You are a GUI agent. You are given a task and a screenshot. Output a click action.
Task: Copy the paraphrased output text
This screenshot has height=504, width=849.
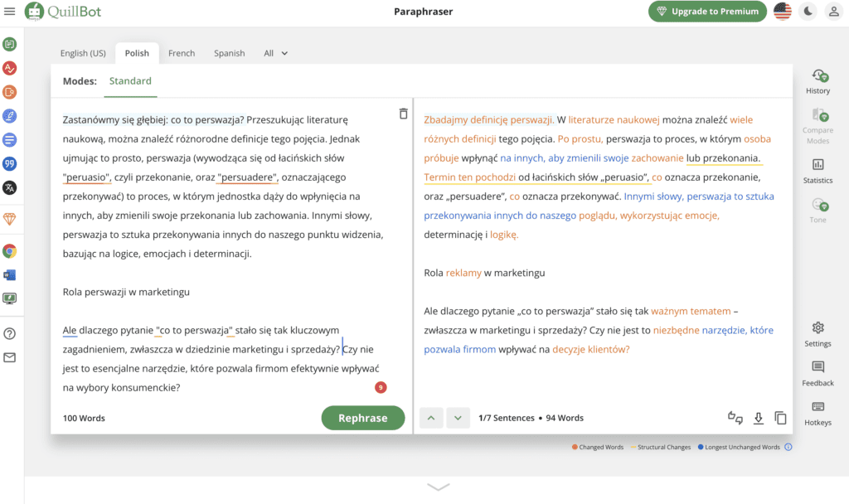click(780, 418)
